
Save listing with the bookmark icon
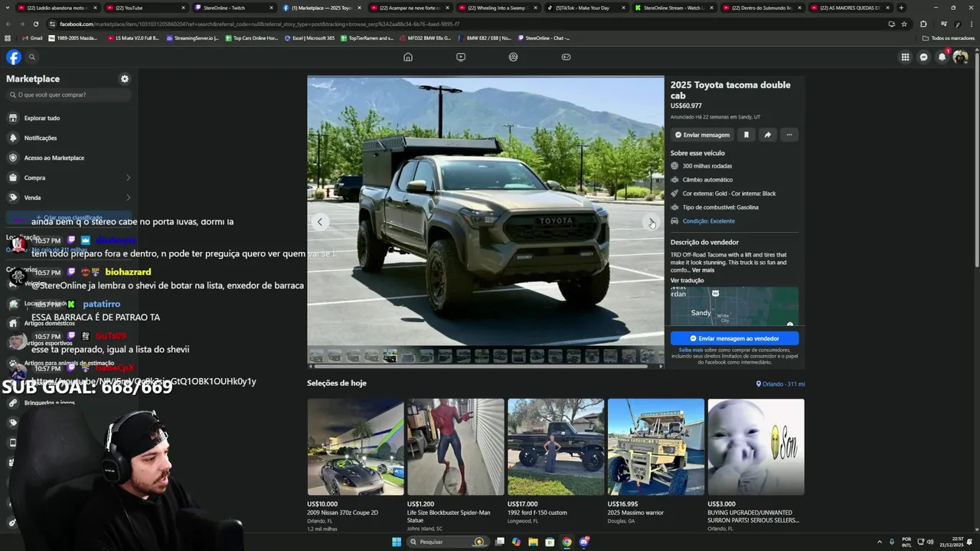(746, 135)
